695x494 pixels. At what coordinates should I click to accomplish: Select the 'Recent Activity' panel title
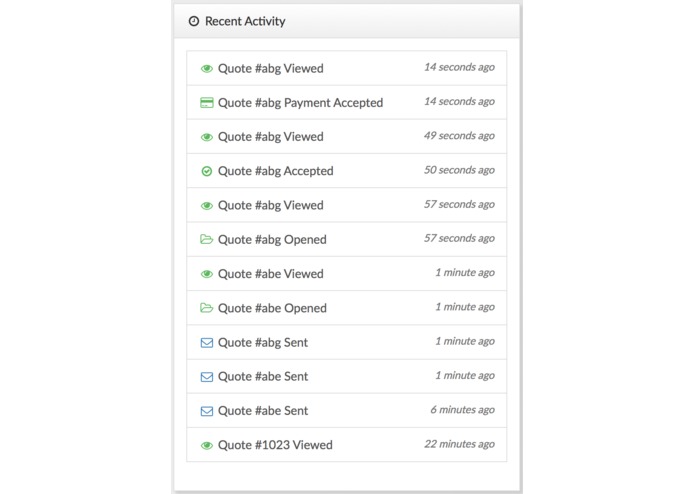coord(245,21)
